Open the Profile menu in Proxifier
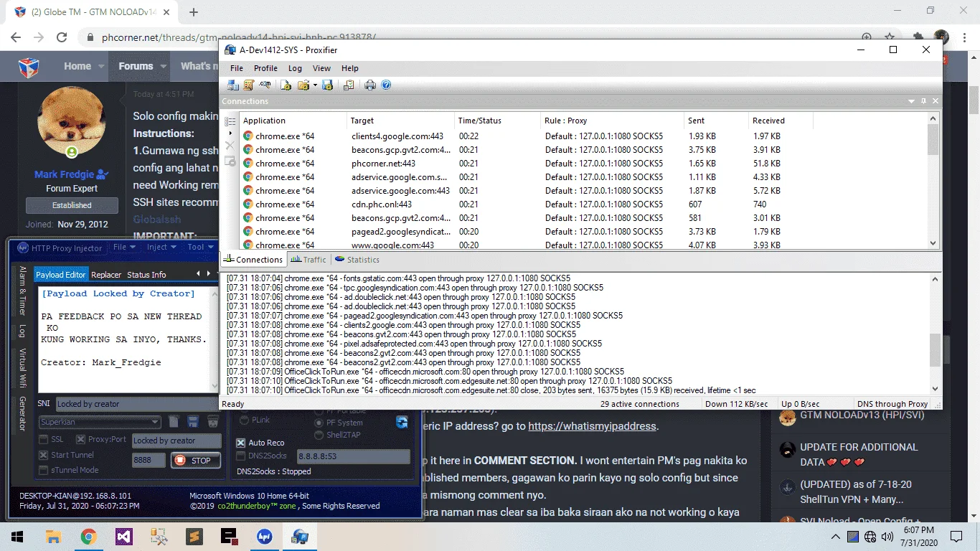Viewport: 980px width, 551px height. point(265,68)
